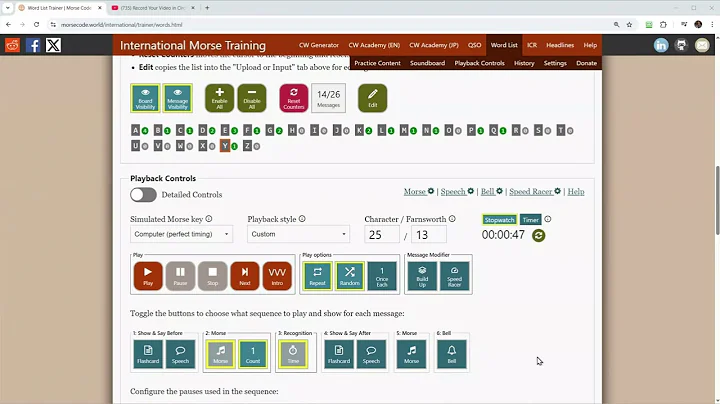Reset the stopwatch with refresh icon
This screenshot has width=720, height=404.
tap(539, 236)
